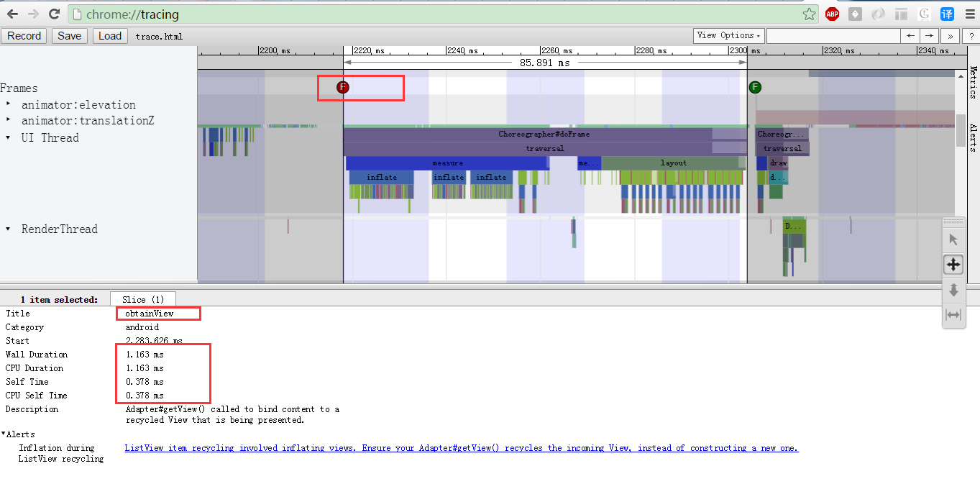
Task: Select the timing horizontal-arrows mouse mode
Action: coord(953,315)
